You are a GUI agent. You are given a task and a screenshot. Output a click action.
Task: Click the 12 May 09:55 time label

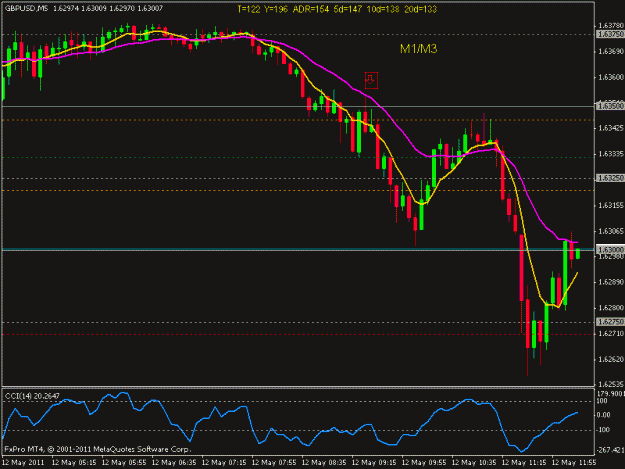click(x=424, y=463)
